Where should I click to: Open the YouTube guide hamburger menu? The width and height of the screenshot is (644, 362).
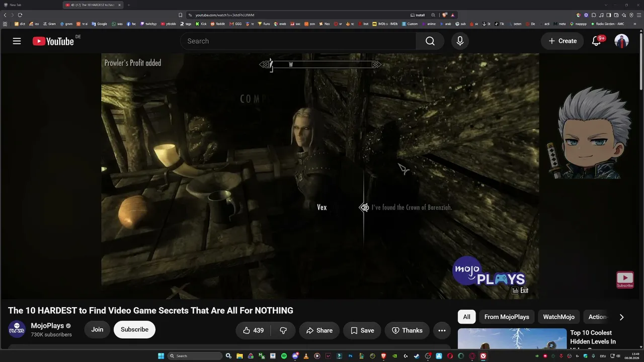pos(17,41)
